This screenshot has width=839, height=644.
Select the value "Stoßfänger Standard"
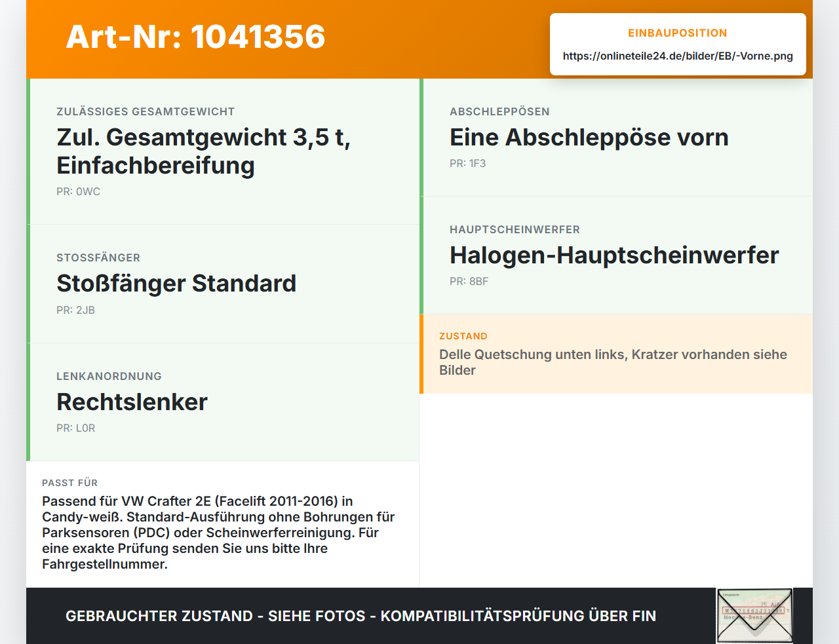pos(176,284)
